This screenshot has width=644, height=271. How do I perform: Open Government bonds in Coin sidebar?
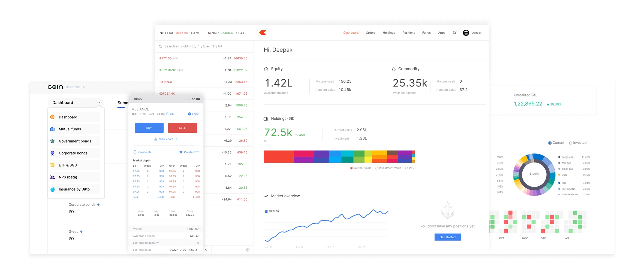point(75,141)
